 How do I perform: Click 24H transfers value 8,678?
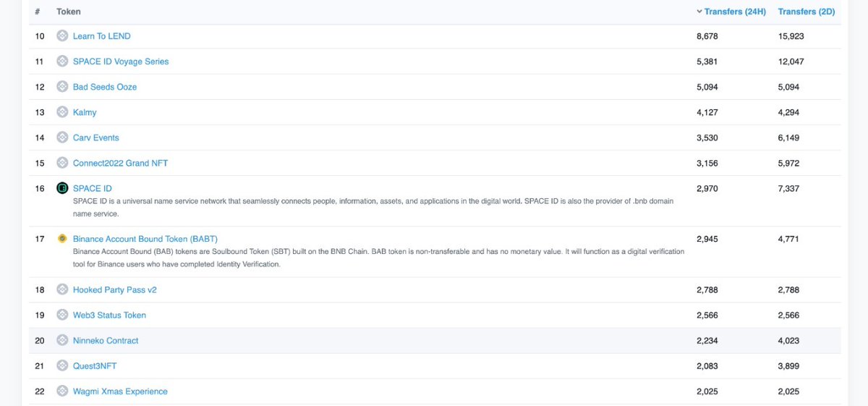click(707, 36)
